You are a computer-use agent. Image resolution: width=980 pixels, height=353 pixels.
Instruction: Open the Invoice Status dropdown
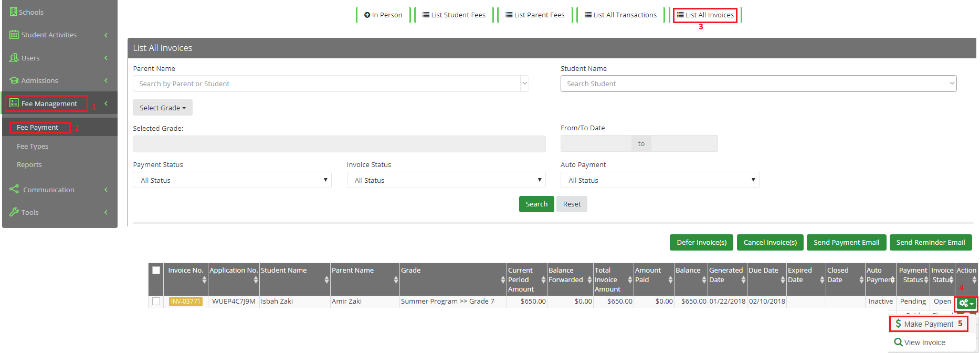(446, 180)
